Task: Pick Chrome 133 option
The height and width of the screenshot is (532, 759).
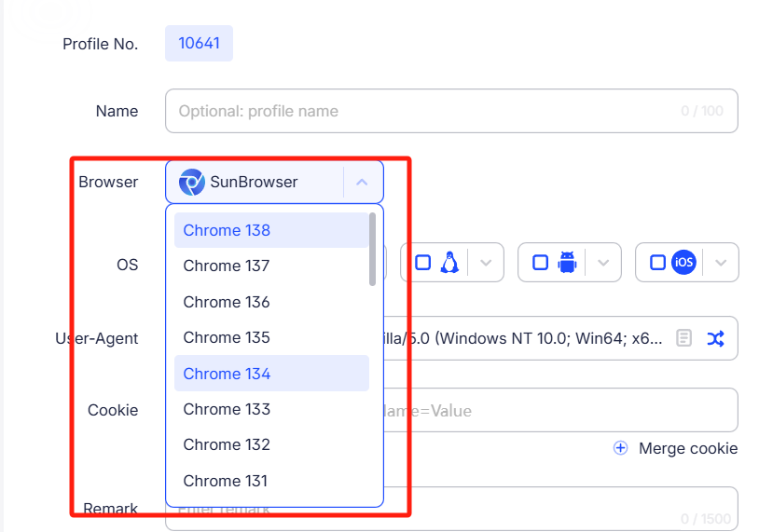Action: 271,409
